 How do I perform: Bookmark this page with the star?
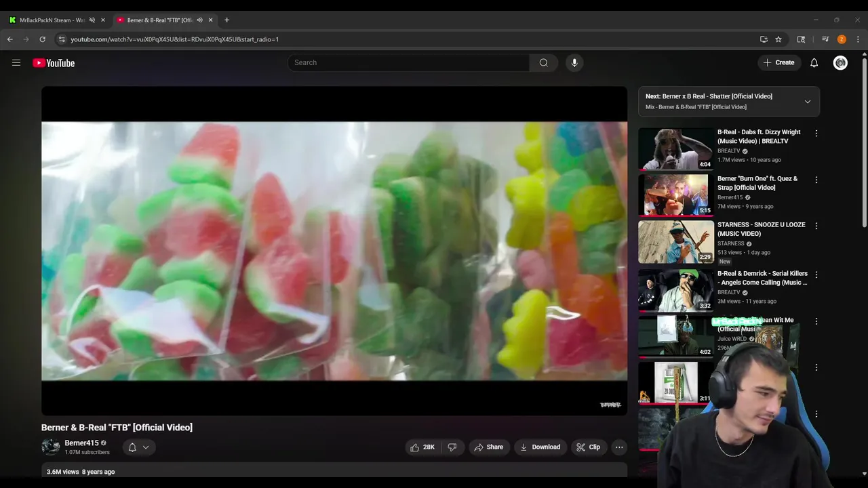[778, 39]
